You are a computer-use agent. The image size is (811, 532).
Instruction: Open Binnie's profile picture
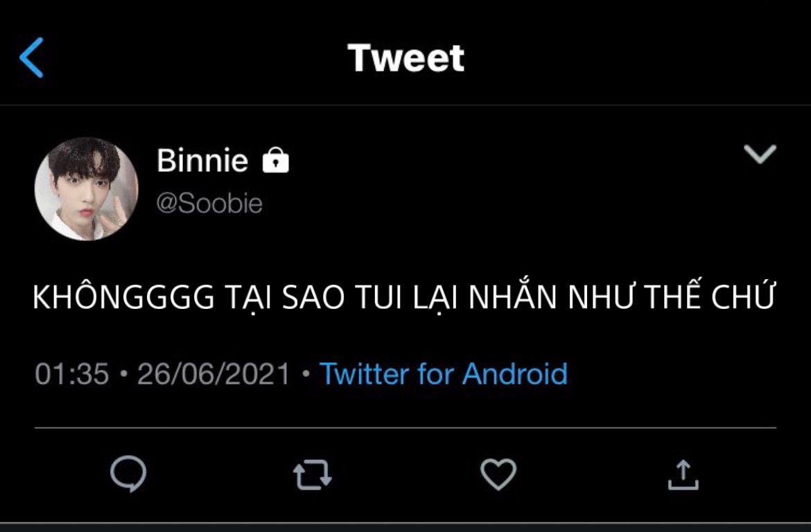pos(87,188)
